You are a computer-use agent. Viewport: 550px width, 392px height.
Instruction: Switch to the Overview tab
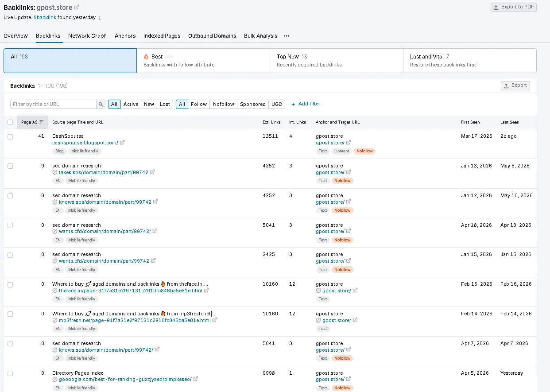15,36
